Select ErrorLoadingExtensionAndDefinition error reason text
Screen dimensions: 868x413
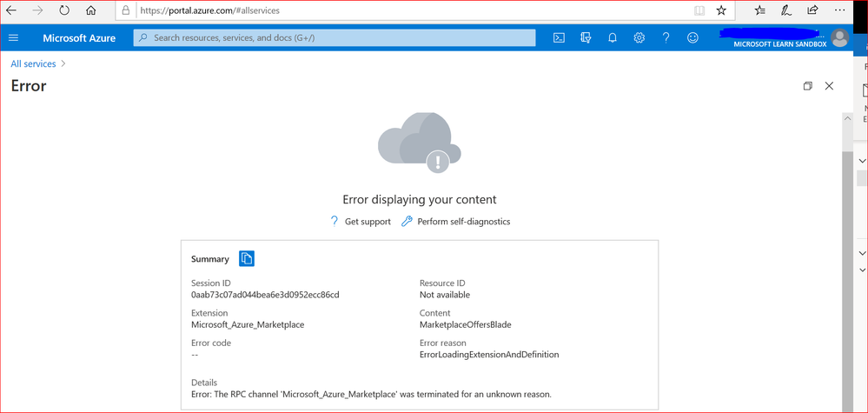click(x=489, y=355)
